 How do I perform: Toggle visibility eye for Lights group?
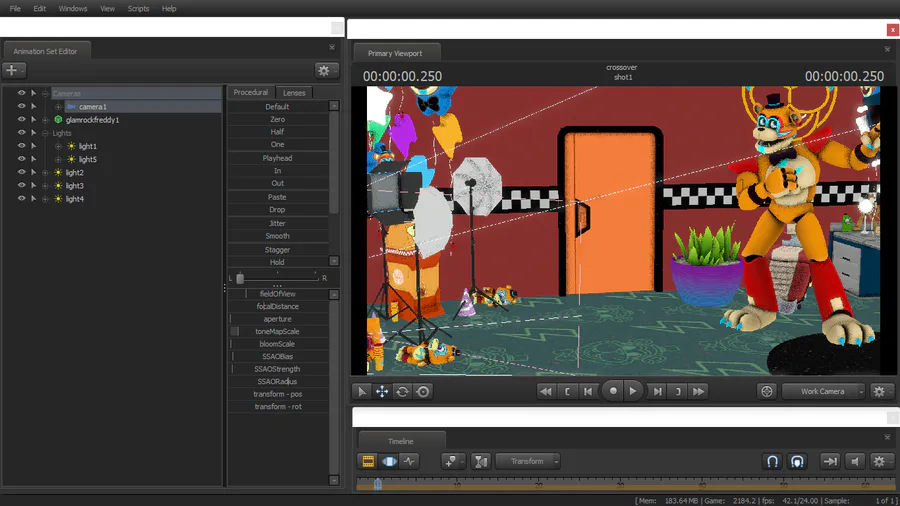[21, 133]
